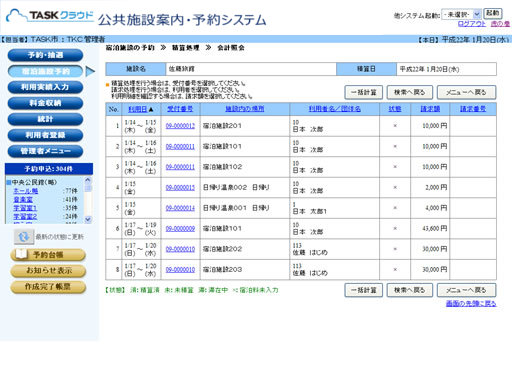Open receipt link 09-0000014

tap(180, 208)
